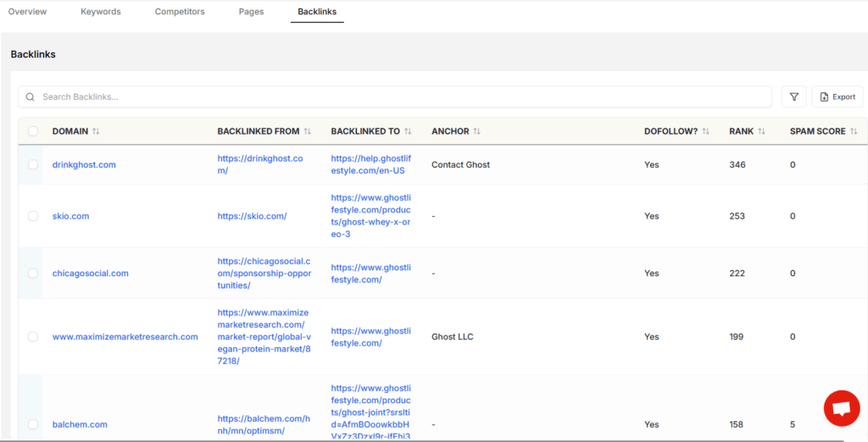The image size is (868, 442).
Task: Select the Backlinks tab
Action: tap(317, 12)
